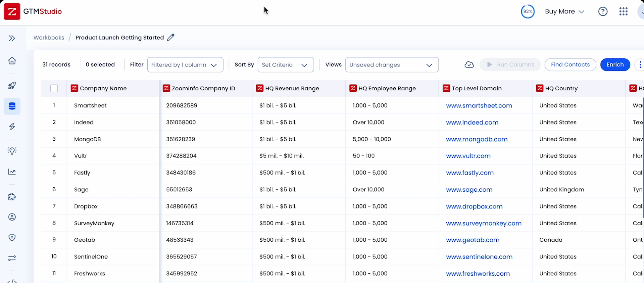This screenshot has width=644, height=283.
Task: Open the Views Unsaved changes dropdown
Action: point(392,65)
